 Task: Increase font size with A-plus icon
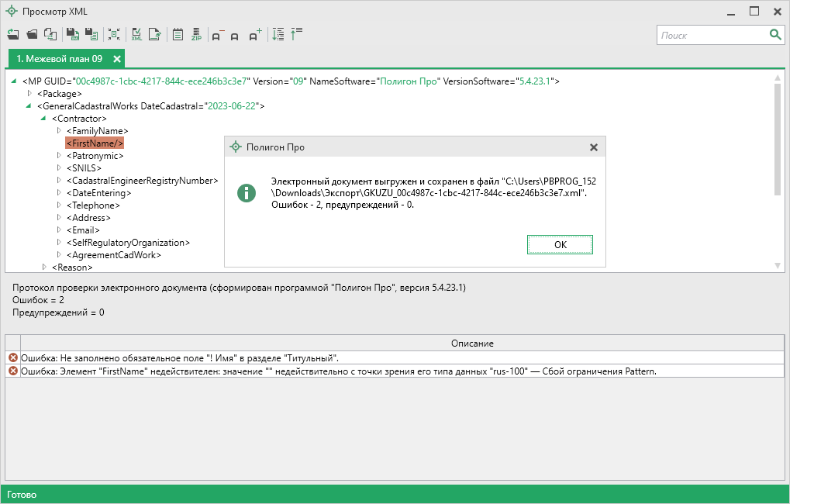(255, 35)
